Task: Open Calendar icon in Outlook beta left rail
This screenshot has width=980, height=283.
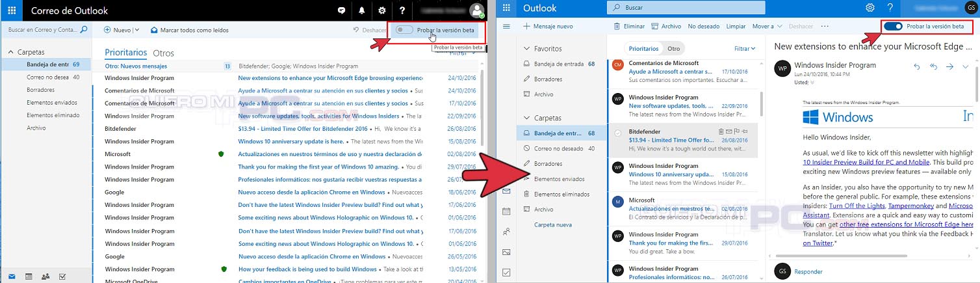Action: point(507,211)
